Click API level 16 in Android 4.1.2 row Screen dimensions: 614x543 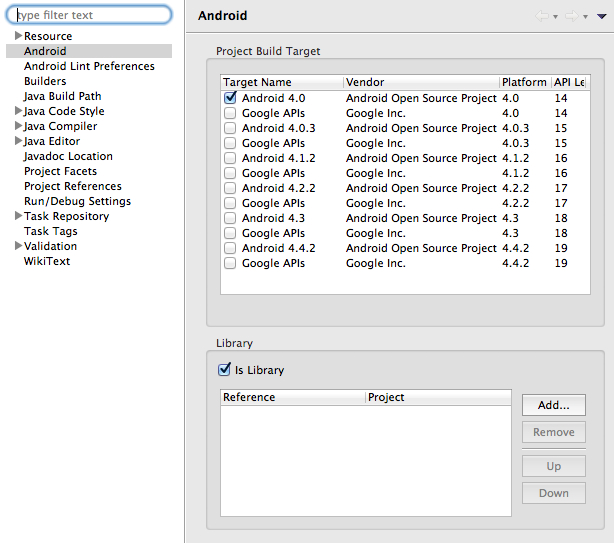[x=561, y=158]
